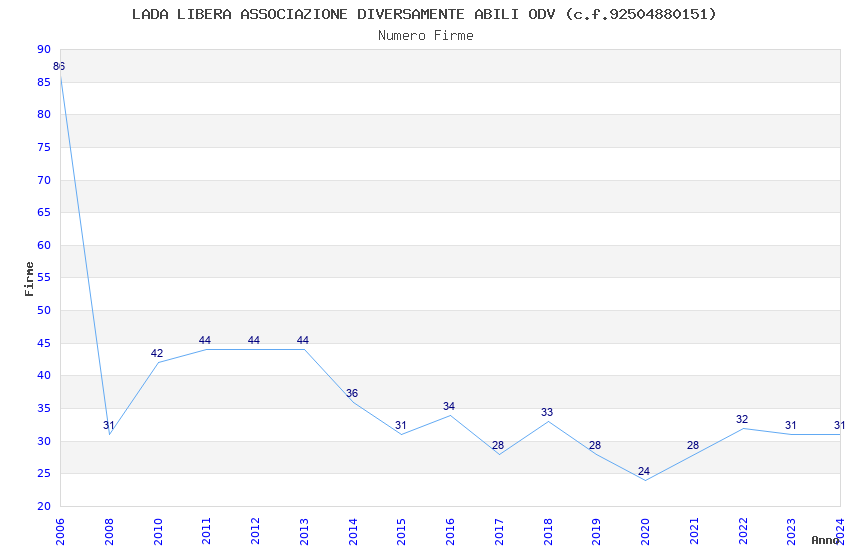Select the 2012 data point valued 44
The height and width of the screenshot is (550, 850).
[x=255, y=349]
